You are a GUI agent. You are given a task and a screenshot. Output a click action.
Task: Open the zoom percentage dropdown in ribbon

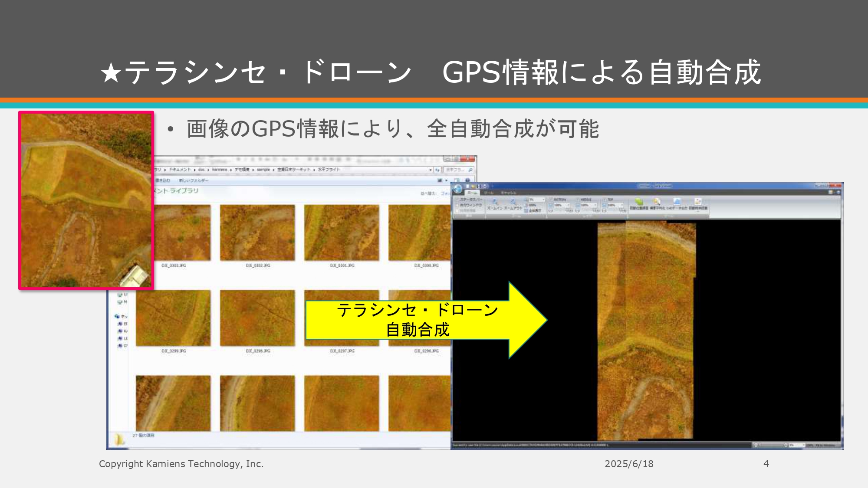543,200
